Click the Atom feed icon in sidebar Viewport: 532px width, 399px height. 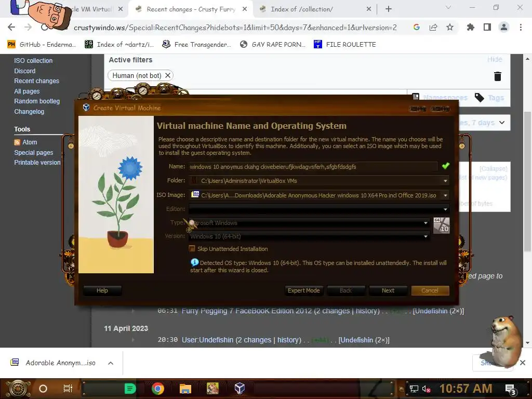pyautogui.click(x=17, y=142)
